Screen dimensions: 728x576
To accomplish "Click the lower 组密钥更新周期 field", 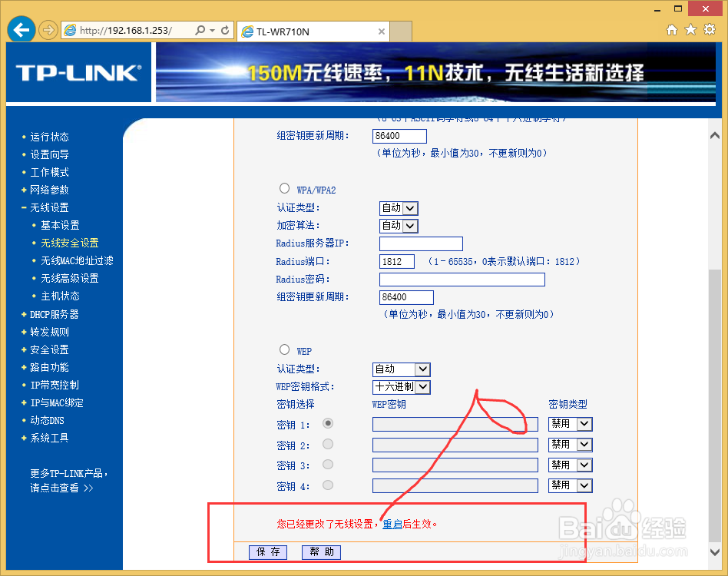I will click(x=407, y=297).
